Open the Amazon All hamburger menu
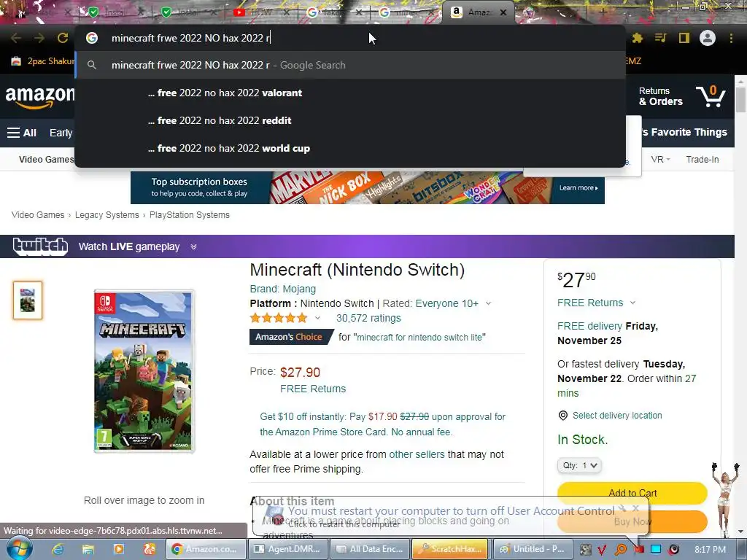 [x=21, y=133]
